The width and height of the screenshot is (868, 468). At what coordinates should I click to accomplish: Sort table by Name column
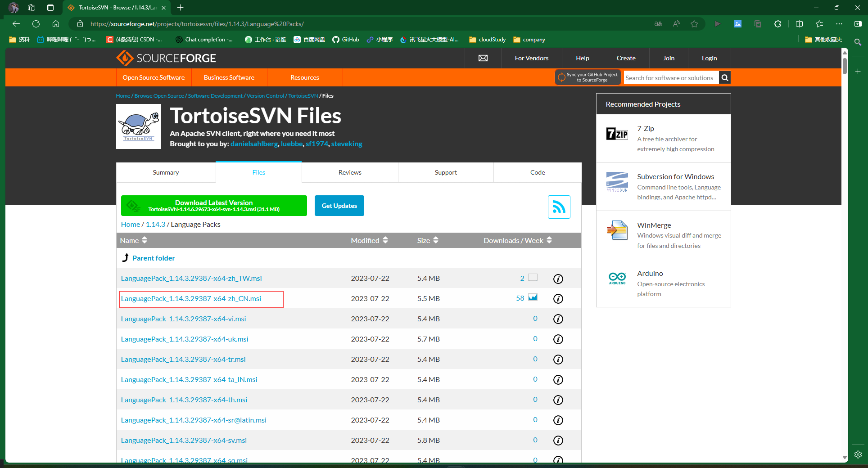[133, 240]
